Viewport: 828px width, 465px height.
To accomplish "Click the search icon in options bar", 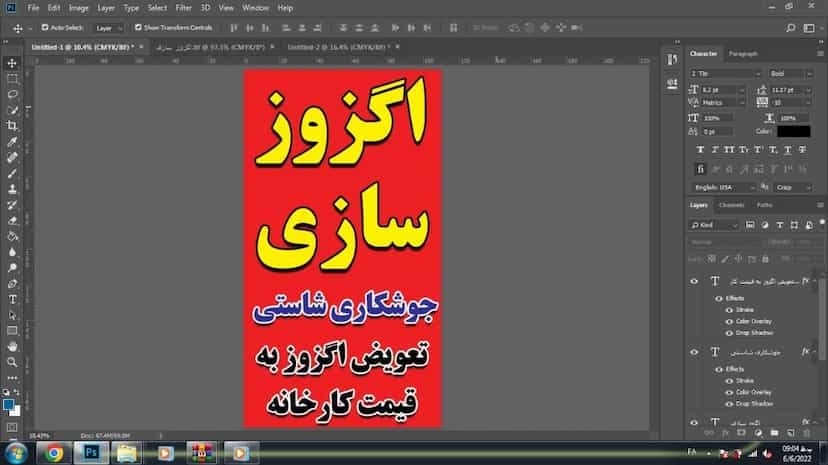I will click(x=791, y=28).
